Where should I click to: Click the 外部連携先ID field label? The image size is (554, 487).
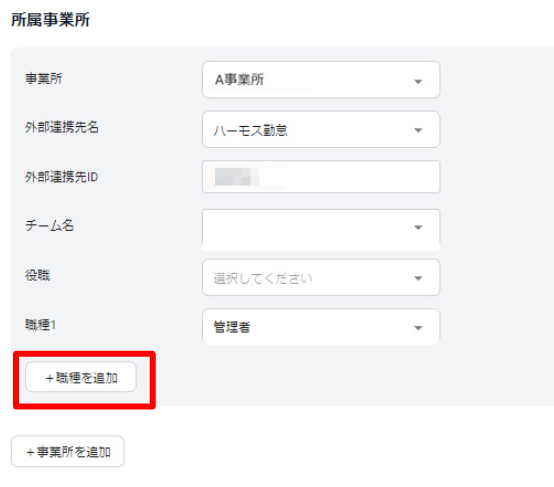coord(61,177)
